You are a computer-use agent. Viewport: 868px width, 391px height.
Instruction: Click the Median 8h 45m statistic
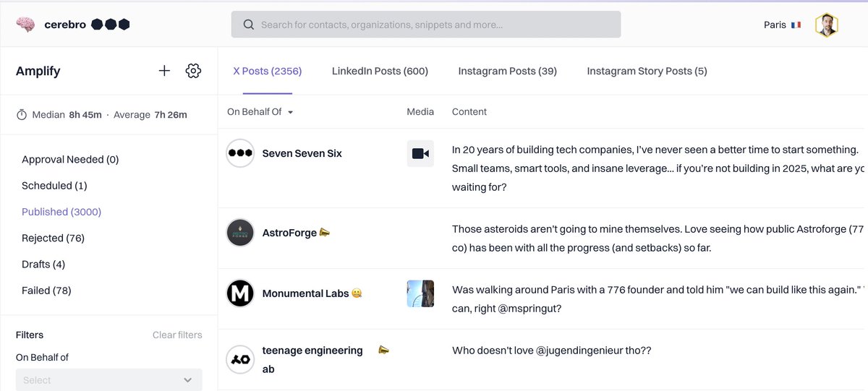pyautogui.click(x=67, y=115)
